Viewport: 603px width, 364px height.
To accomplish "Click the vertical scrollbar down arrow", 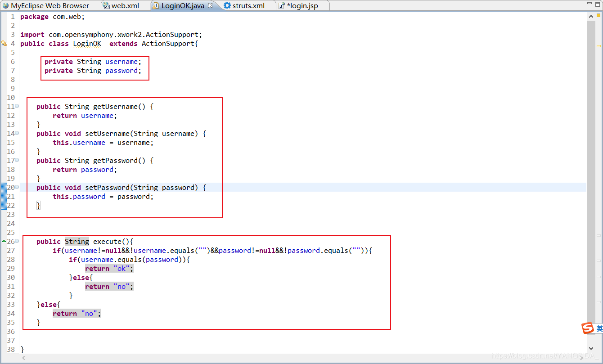I will [591, 349].
